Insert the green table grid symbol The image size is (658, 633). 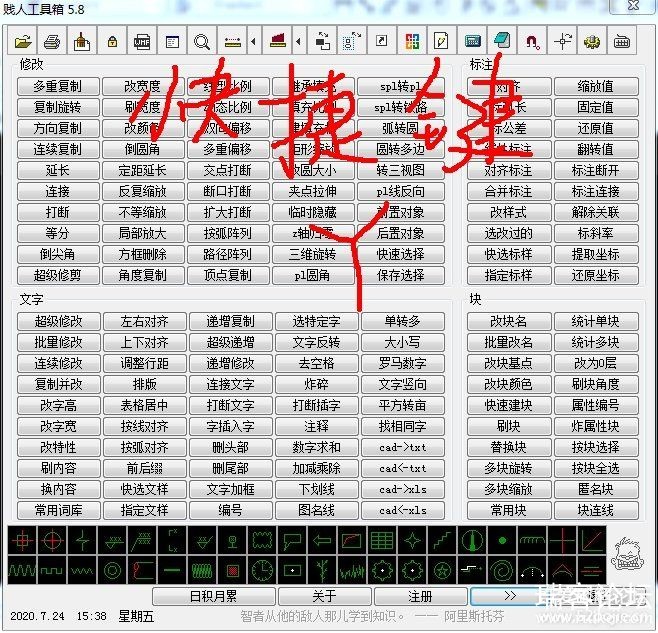click(x=382, y=540)
